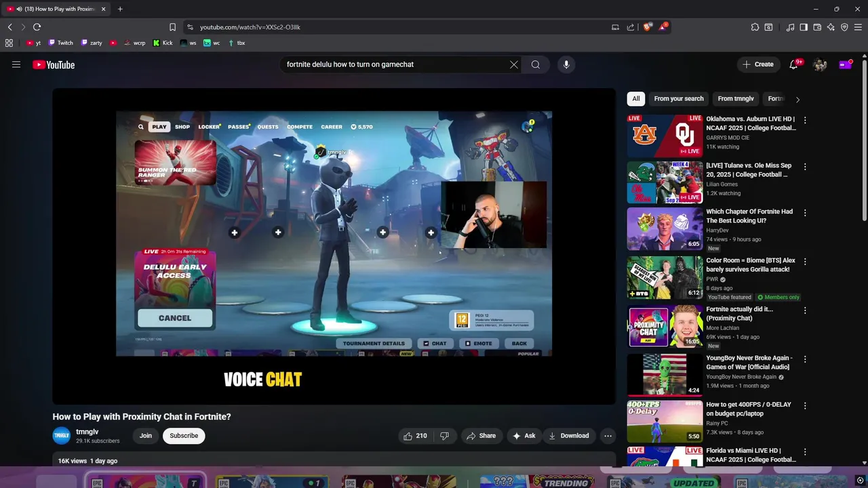This screenshot has height=488, width=868.
Task: Open the Brave Rewards triangle icon
Action: tap(663, 27)
